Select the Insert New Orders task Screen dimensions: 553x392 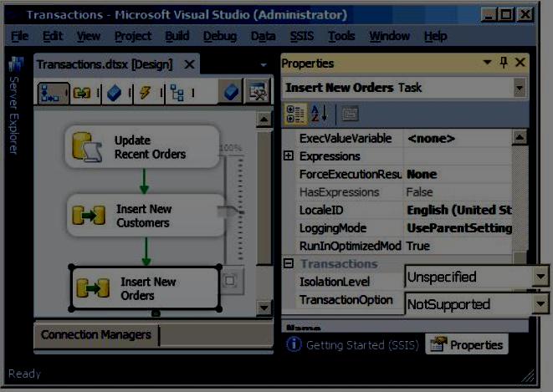coord(146,288)
